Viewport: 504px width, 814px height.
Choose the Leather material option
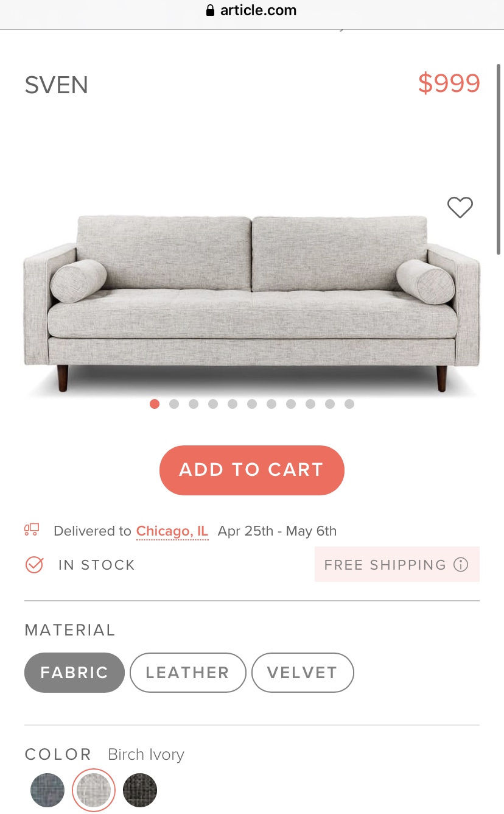(187, 673)
